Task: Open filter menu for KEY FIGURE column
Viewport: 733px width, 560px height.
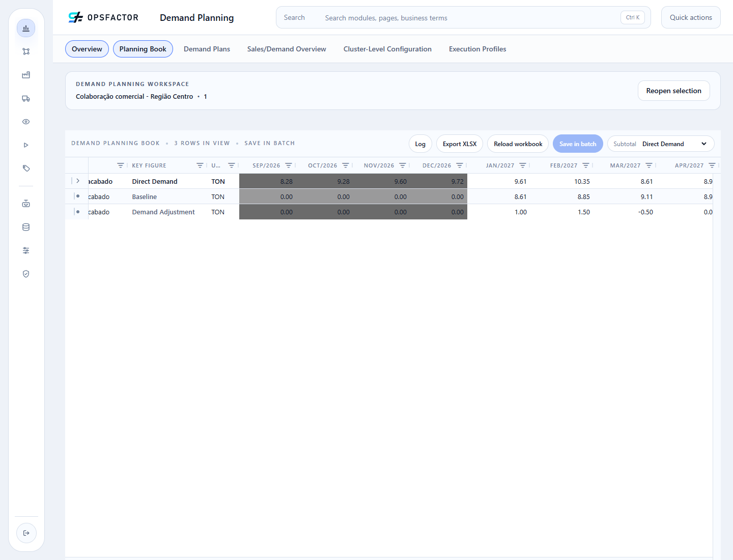Action: tap(200, 165)
